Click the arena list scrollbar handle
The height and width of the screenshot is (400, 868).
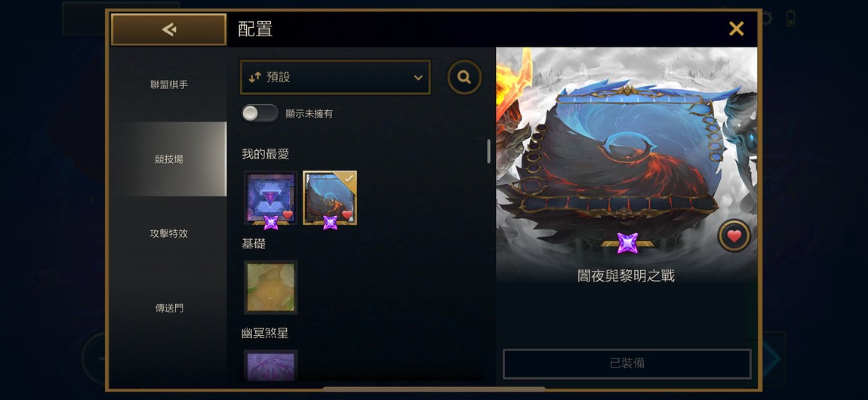click(x=489, y=151)
